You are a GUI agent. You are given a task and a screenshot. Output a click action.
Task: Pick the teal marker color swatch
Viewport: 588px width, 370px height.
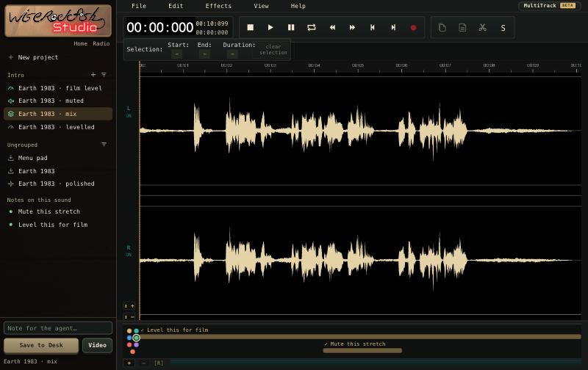tap(136, 330)
